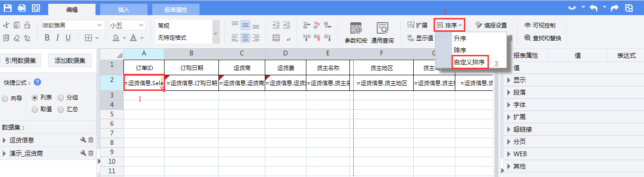The width and height of the screenshot is (644, 177).
Task: Select the 分组 radio button
Action: point(61,98)
